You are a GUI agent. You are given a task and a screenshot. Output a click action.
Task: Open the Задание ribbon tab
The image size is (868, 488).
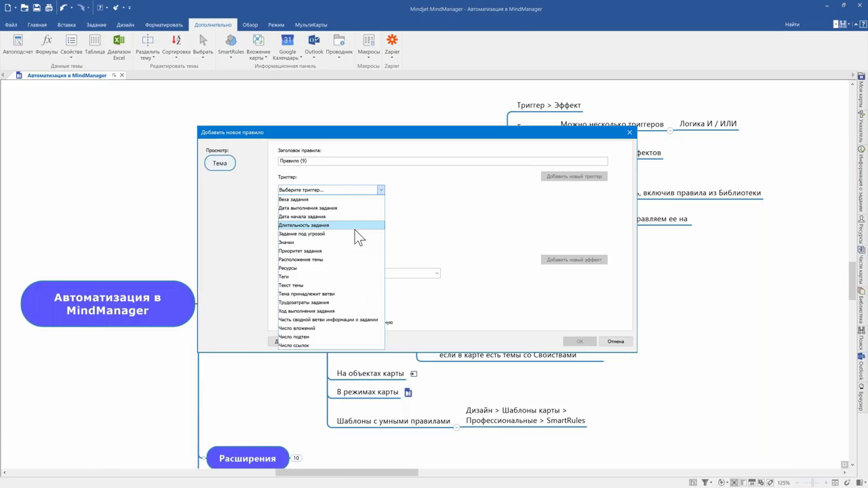96,25
